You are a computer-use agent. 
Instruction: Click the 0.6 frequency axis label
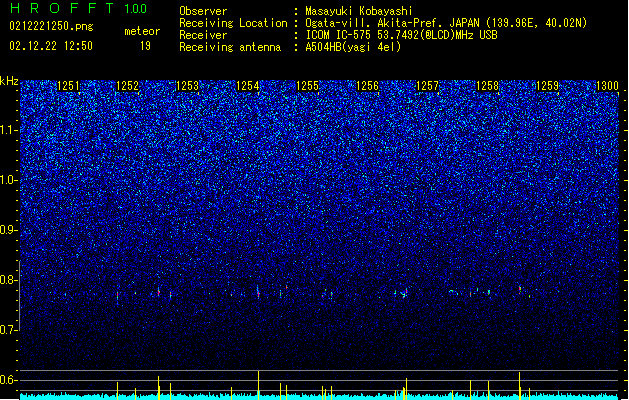point(9,380)
